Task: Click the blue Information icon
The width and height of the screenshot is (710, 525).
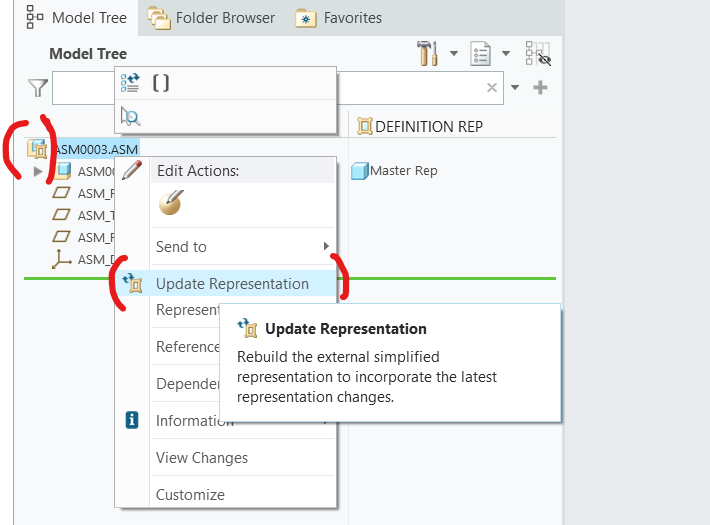Action: pos(132,421)
